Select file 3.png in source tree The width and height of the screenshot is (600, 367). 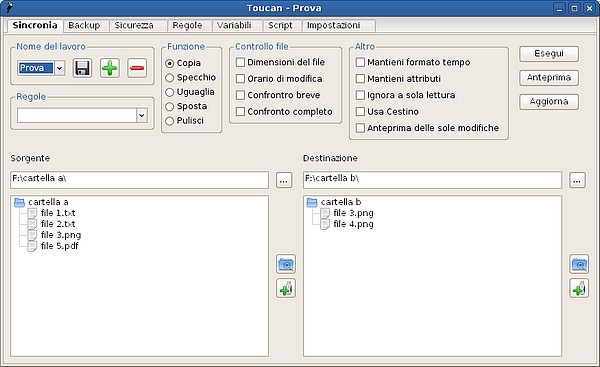coord(61,235)
